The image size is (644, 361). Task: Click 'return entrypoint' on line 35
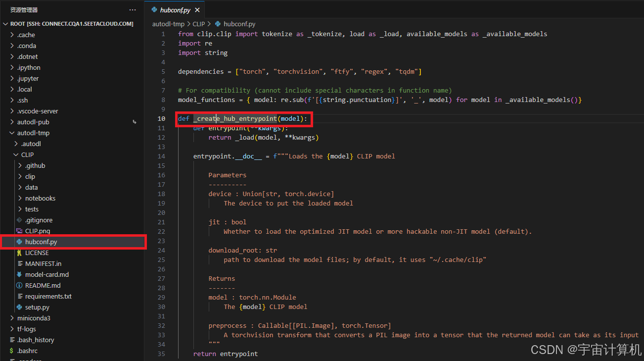pyautogui.click(x=226, y=354)
